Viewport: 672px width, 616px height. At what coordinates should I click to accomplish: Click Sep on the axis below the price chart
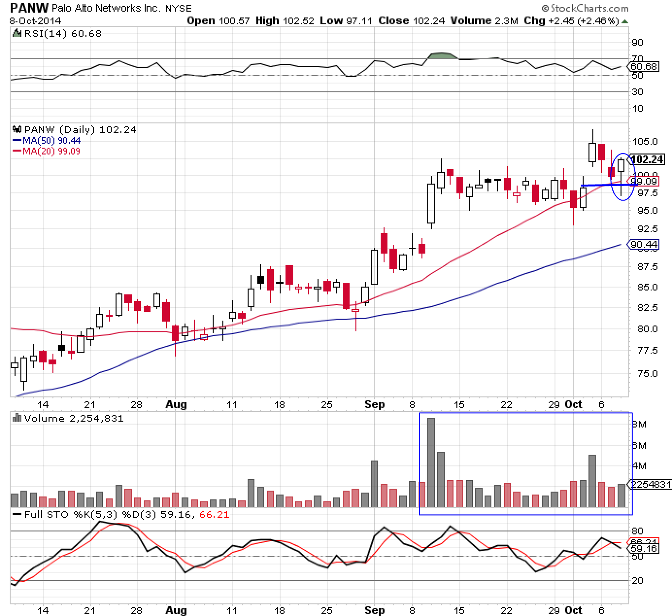pyautogui.click(x=374, y=404)
